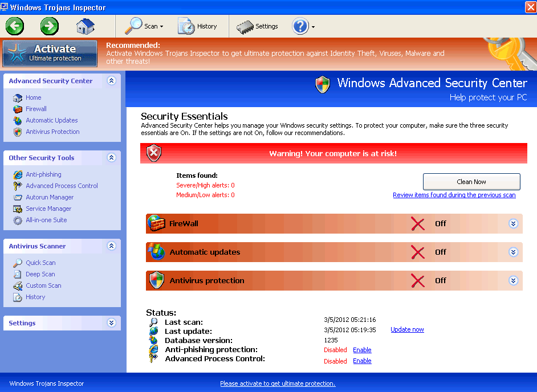Open the Help dropdown arrow
The image size is (537, 392).
point(313,27)
